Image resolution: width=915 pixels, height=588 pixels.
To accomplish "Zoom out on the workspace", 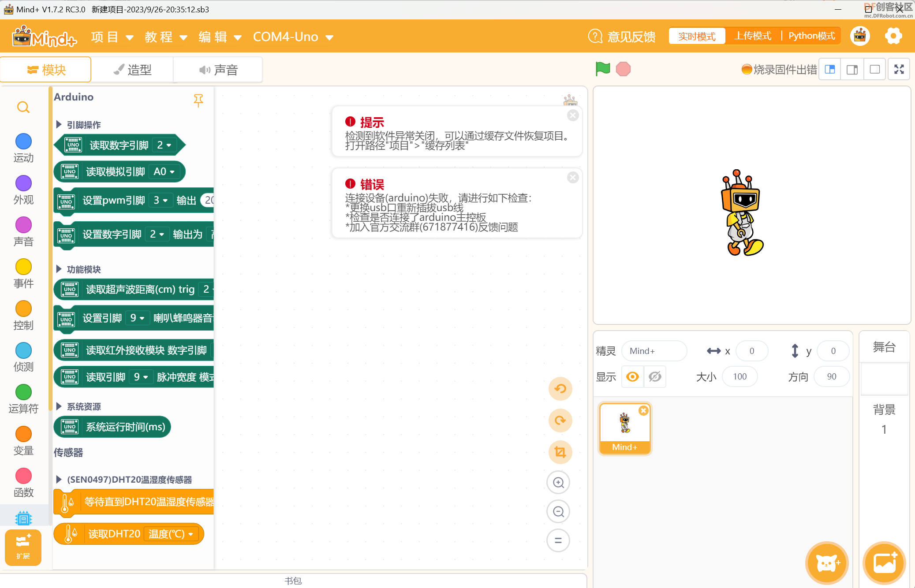I will 558,511.
